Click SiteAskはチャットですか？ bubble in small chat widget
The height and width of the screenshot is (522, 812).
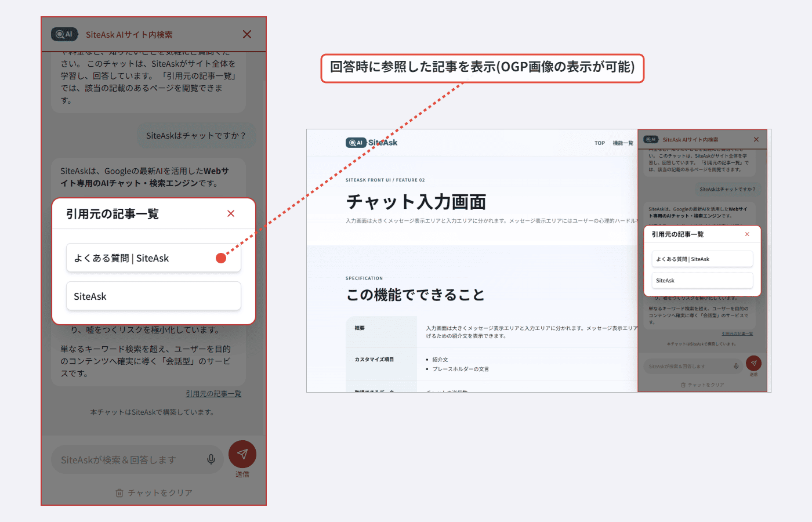pyautogui.click(x=727, y=189)
